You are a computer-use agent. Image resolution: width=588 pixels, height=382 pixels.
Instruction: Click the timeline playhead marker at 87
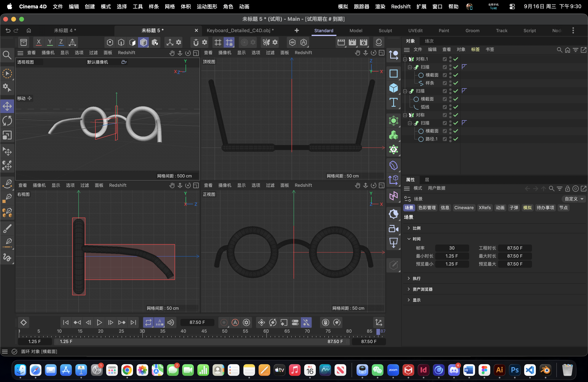(378, 332)
